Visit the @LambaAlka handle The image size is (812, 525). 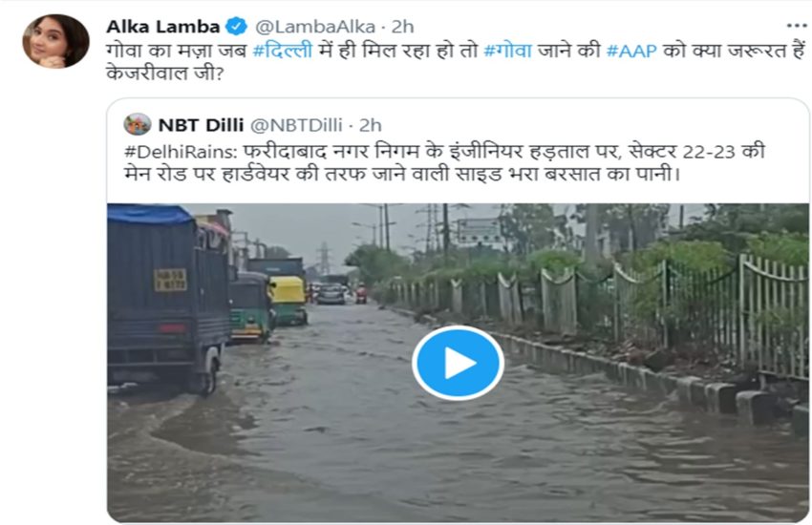point(313,26)
